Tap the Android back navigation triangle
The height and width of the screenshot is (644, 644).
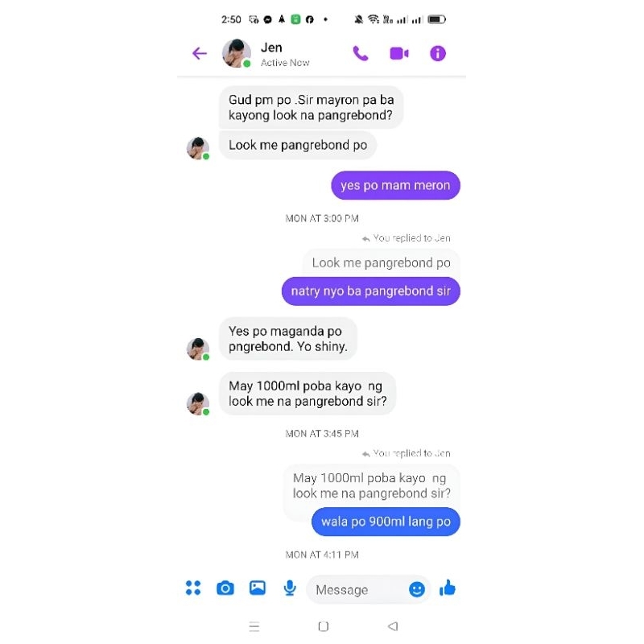pyautogui.click(x=393, y=626)
